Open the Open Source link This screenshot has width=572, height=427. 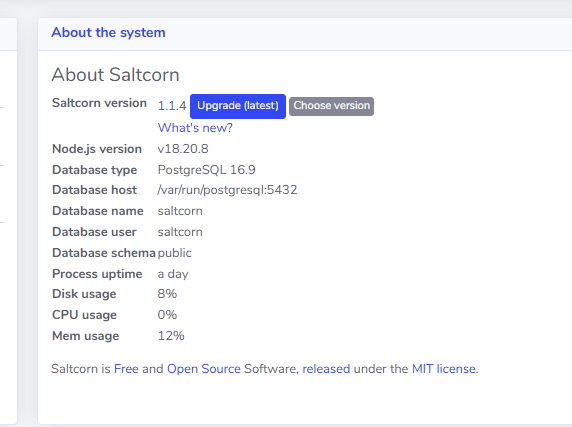tap(204, 369)
